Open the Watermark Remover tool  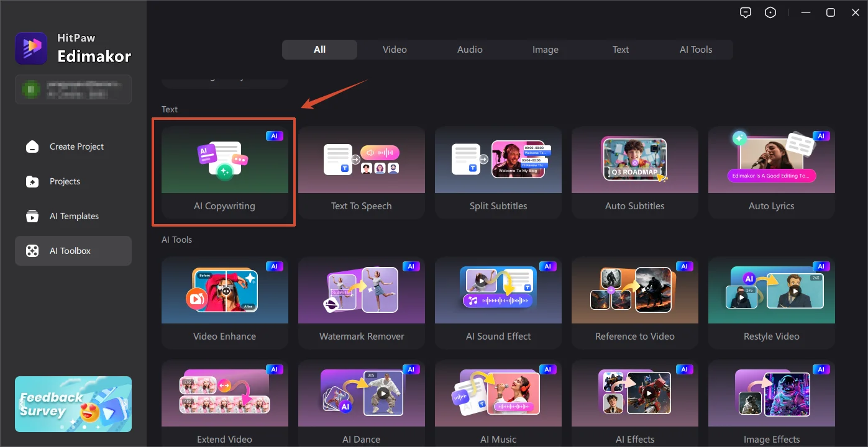point(361,302)
